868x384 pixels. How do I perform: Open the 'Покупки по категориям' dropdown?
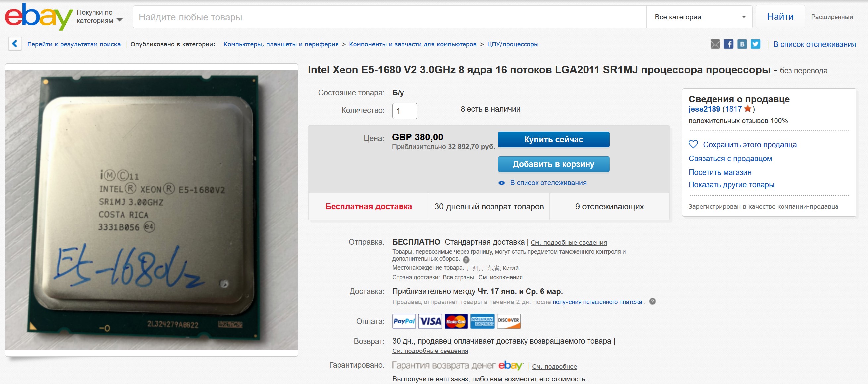pyautogui.click(x=99, y=17)
